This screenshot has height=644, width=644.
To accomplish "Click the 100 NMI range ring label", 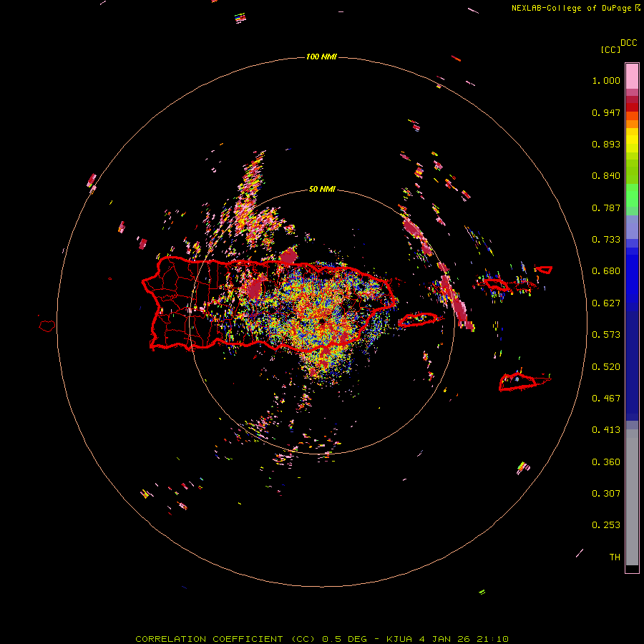I will pos(321,57).
